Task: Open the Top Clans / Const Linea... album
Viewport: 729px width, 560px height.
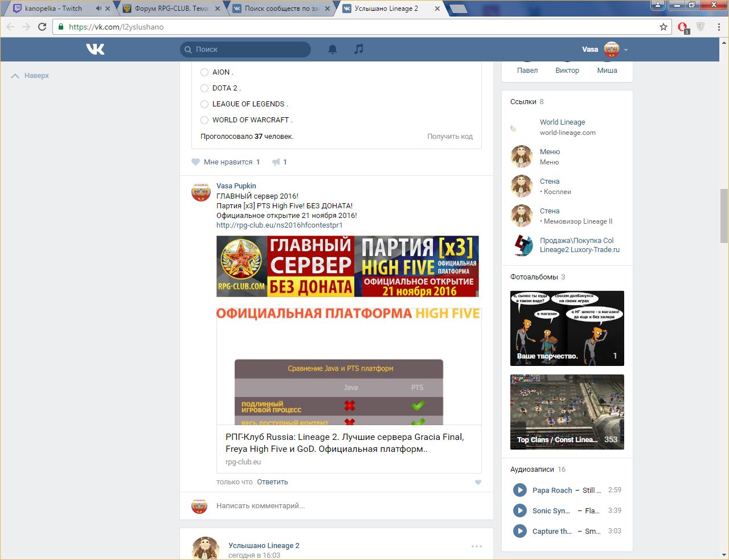Action: (567, 412)
